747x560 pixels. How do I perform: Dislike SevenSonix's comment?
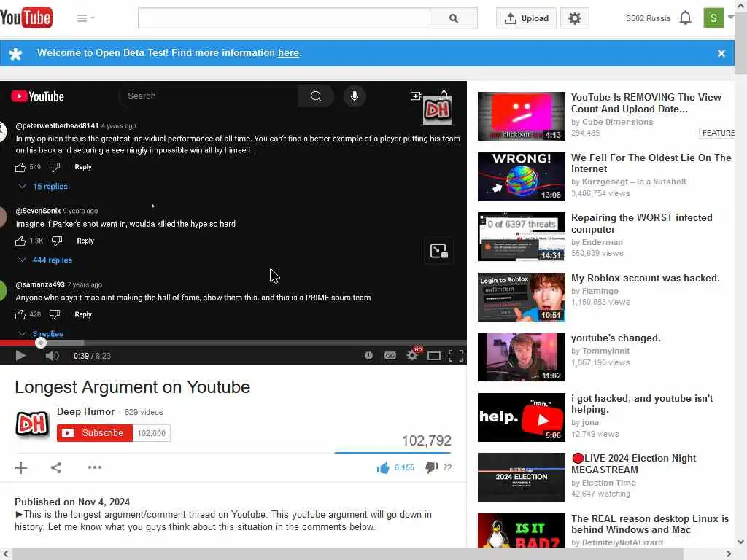point(57,241)
